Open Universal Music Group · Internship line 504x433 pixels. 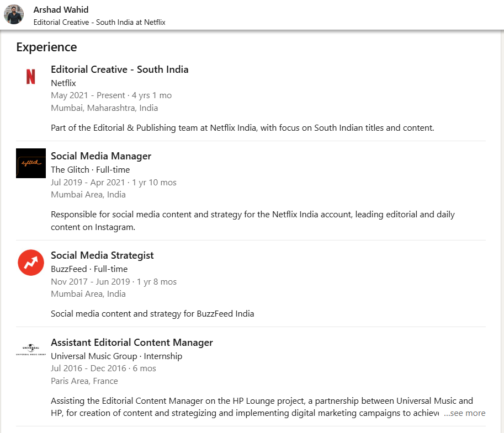coord(116,356)
